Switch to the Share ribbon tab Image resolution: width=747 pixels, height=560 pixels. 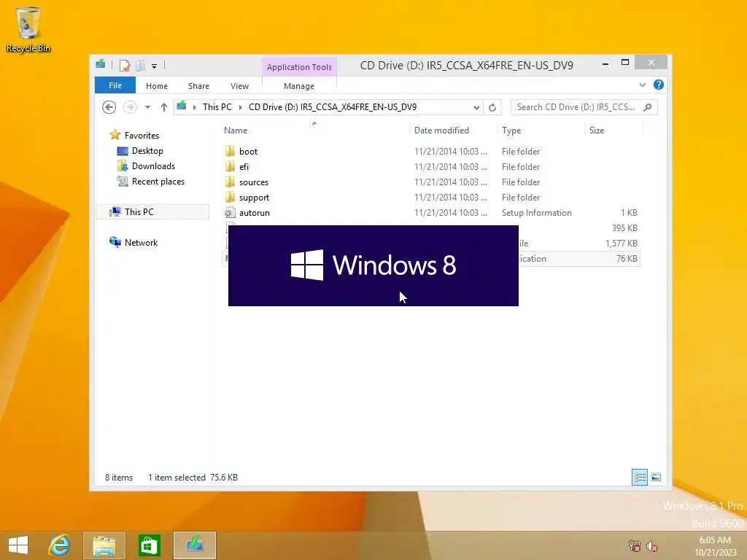(x=198, y=86)
